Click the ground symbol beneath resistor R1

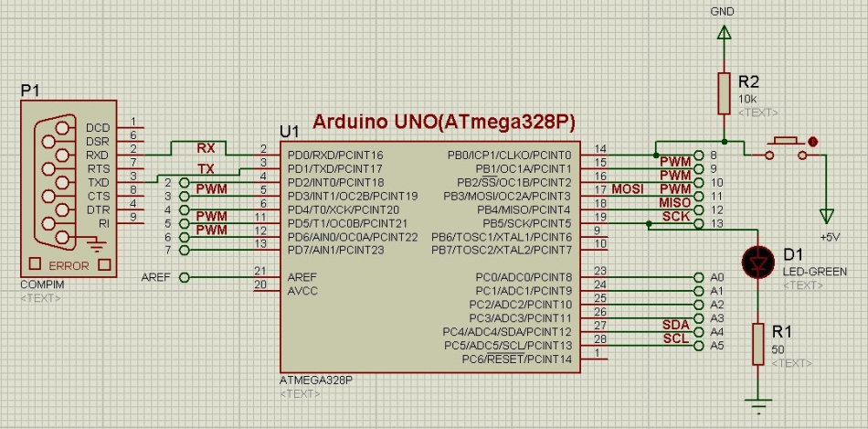coord(757,401)
